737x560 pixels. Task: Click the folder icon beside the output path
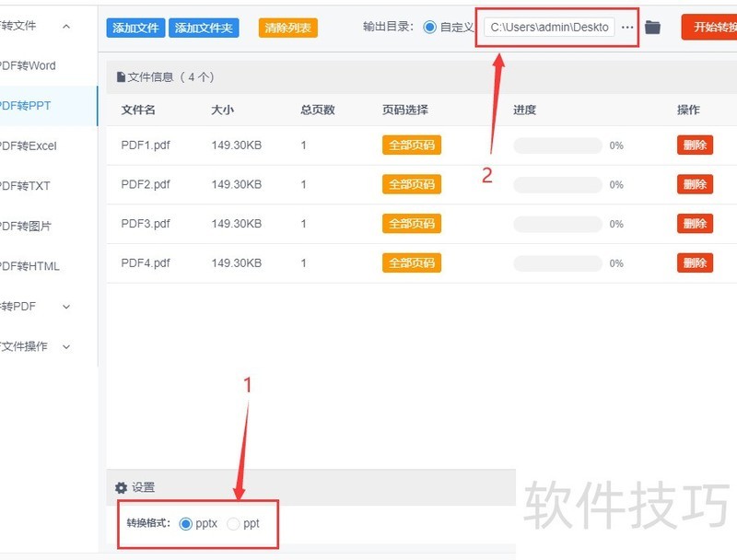tap(653, 27)
